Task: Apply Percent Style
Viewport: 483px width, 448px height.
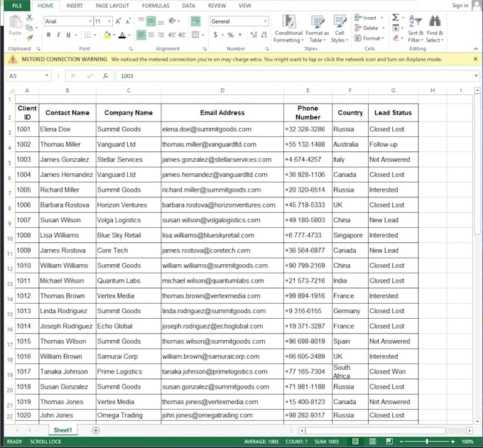Action: coord(230,35)
